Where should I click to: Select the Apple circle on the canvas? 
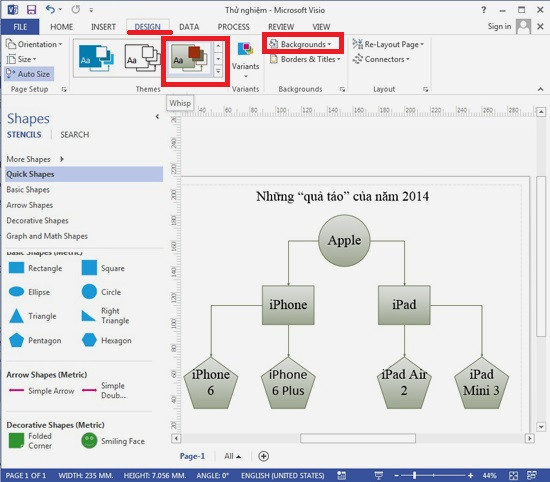pyautogui.click(x=344, y=240)
